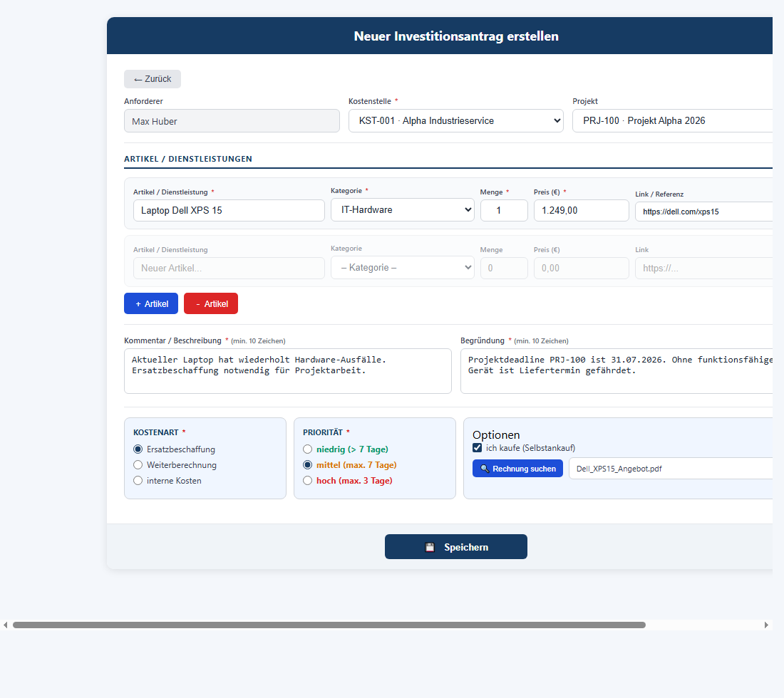Viewport: 784px width, 698px height.
Task: Click the ARTIKEL / DIENSTLEISTUNGEN section heading
Action: [188, 159]
